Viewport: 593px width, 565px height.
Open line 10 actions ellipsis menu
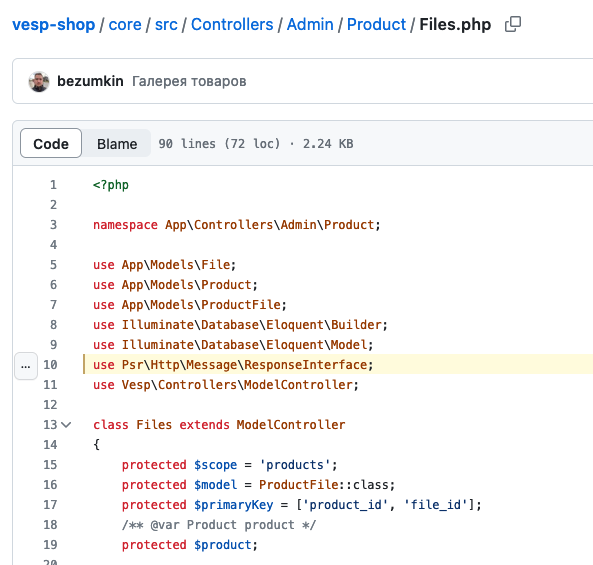(x=26, y=366)
